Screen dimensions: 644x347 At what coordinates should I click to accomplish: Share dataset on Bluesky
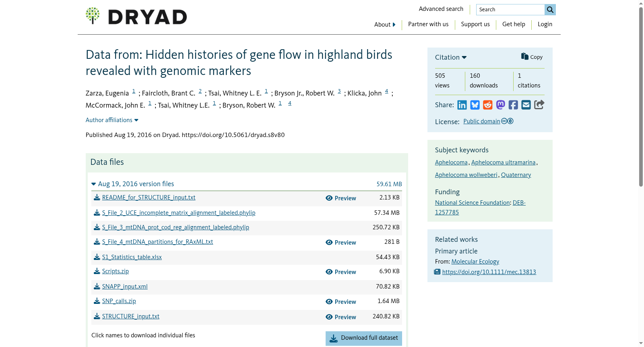[475, 105]
